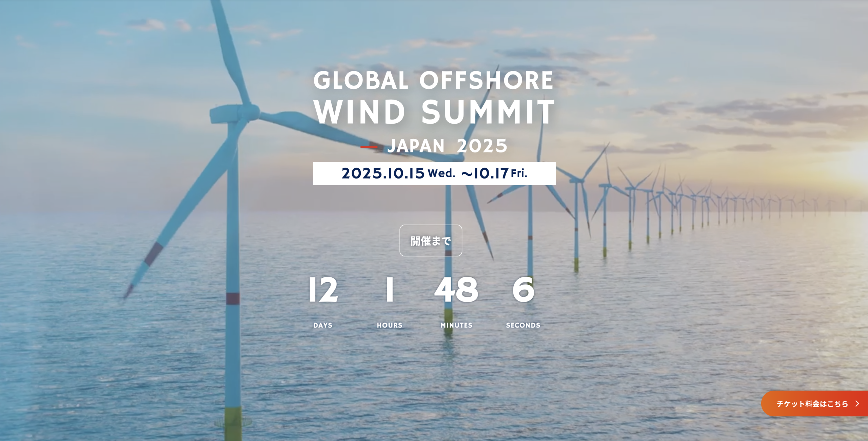Click the 開催まで countdown badge
Screen dimensions: 868x441
pos(431,241)
